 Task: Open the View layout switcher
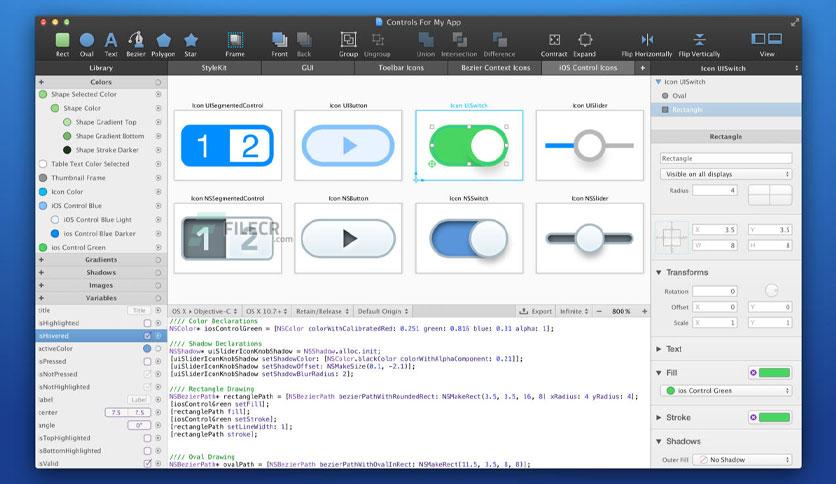click(767, 44)
